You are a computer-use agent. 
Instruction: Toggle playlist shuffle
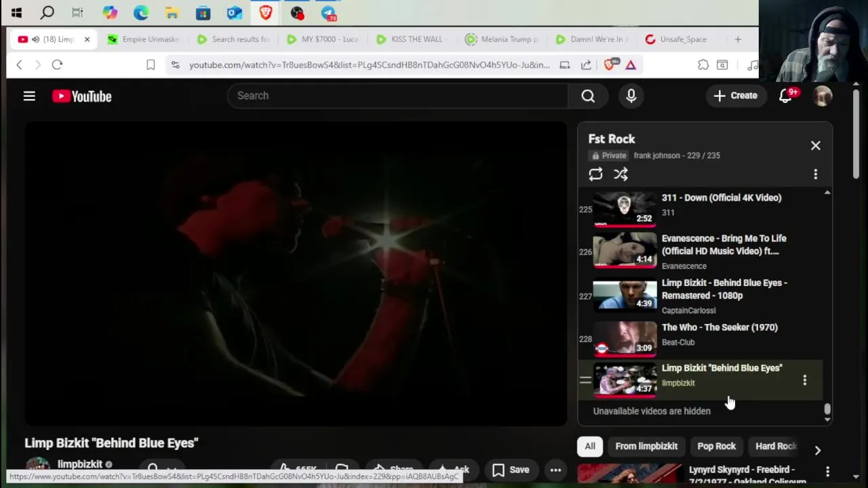coord(620,175)
